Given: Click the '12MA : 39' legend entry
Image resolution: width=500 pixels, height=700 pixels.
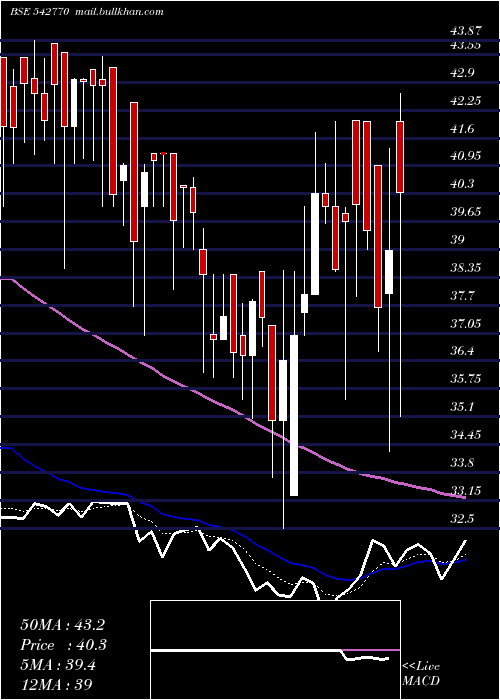Looking at the screenshot, I should pyautogui.click(x=57, y=684).
